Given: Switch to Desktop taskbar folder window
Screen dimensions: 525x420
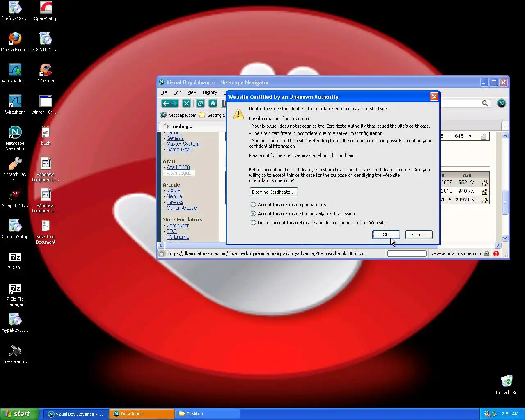Looking at the screenshot, I should 207,414.
